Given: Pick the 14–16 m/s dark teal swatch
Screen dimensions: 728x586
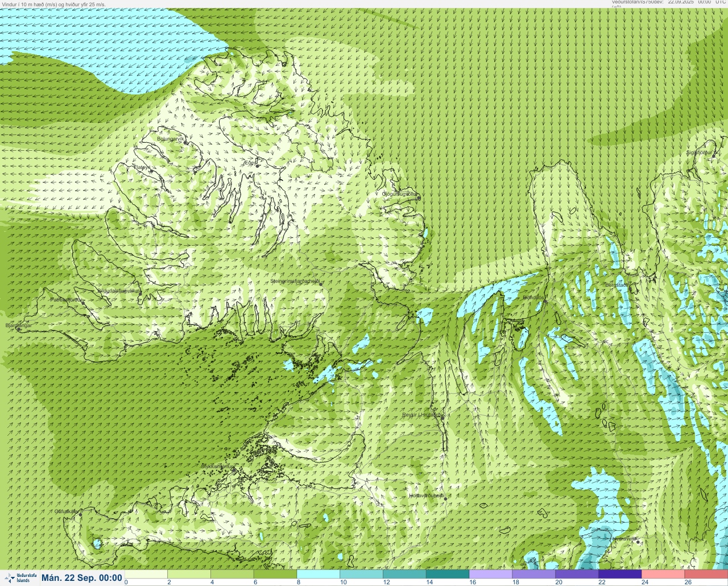Looking at the screenshot, I should pos(448,574).
